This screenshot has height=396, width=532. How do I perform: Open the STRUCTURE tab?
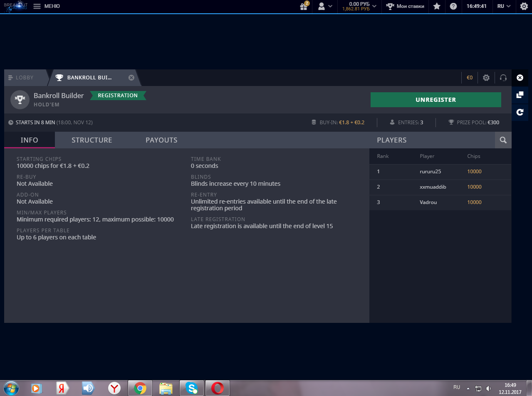92,140
